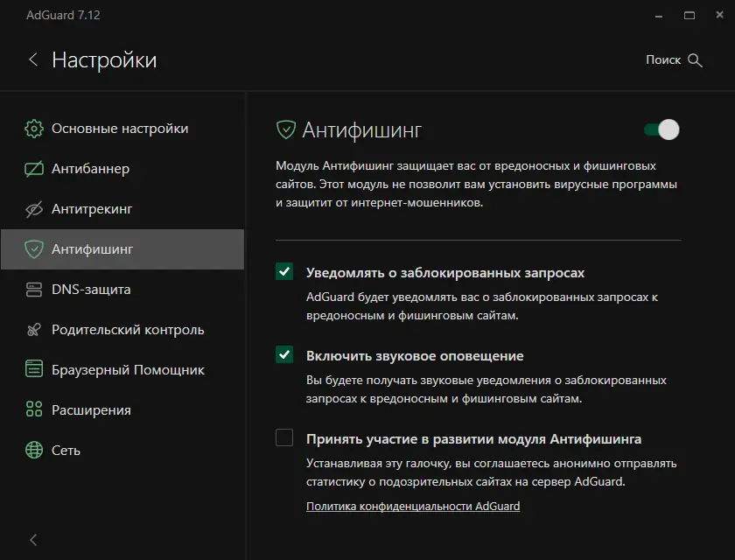Click the Родительский контроль icon
Image resolution: width=735 pixels, height=560 pixels.
tap(34, 330)
